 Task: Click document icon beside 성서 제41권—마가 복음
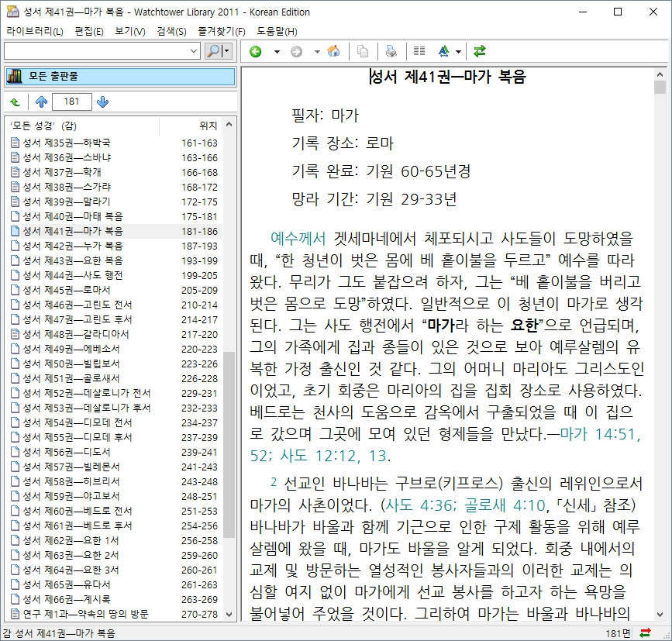15,231
